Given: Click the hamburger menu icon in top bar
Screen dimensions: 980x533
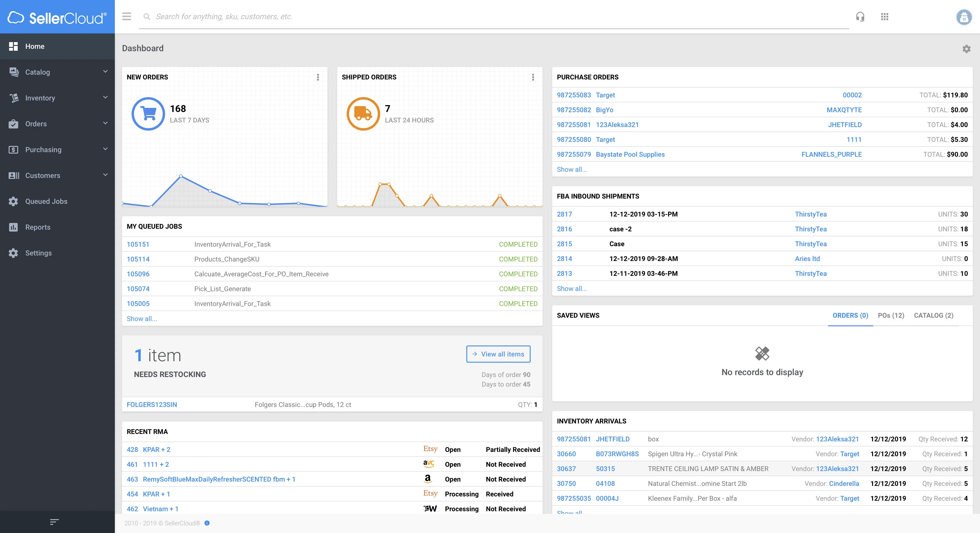Looking at the screenshot, I should pos(126,16).
